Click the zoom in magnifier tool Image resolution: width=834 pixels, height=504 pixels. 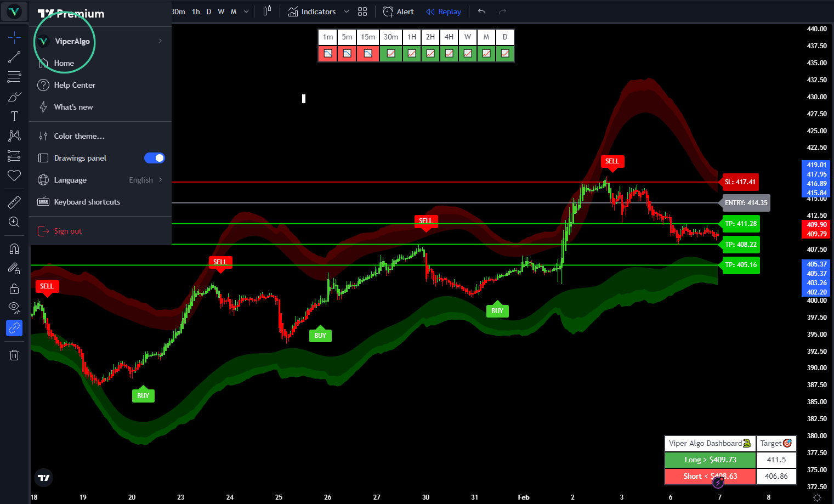click(14, 222)
